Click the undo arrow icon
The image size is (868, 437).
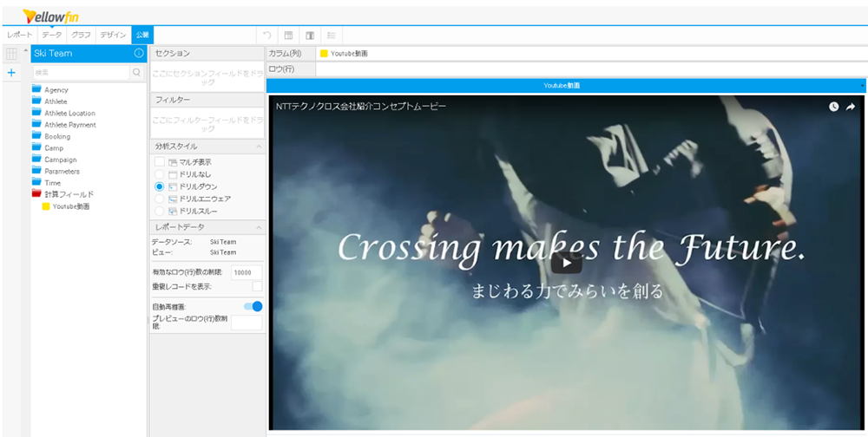click(x=267, y=36)
